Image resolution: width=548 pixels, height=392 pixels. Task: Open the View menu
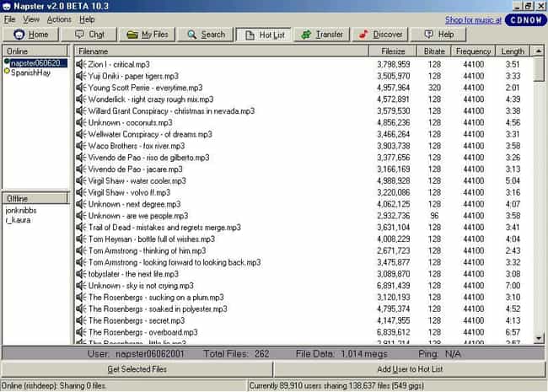31,19
